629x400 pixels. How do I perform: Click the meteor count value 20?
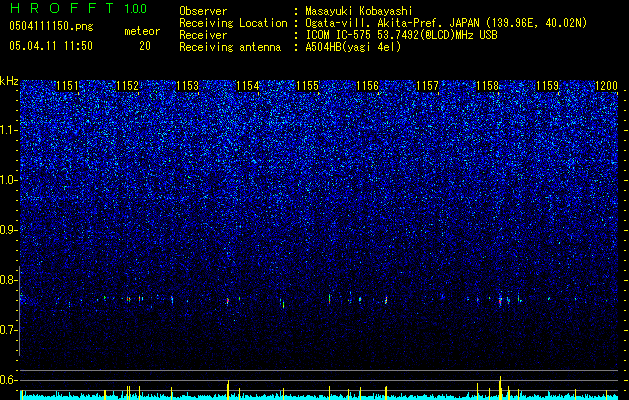(x=145, y=46)
